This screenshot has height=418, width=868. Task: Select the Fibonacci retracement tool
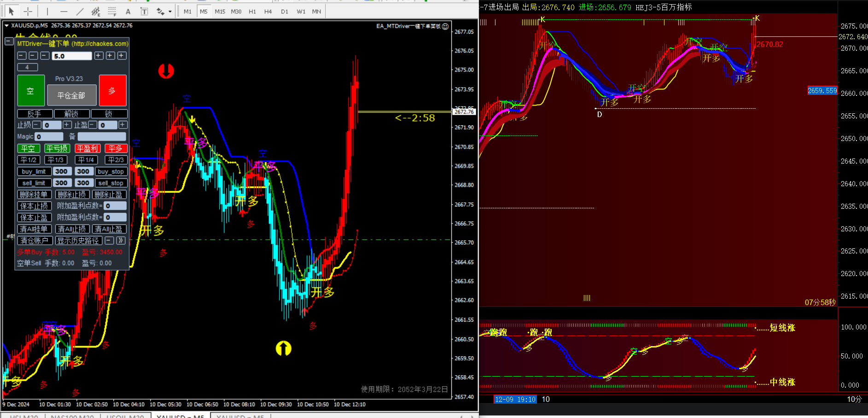tap(112, 12)
